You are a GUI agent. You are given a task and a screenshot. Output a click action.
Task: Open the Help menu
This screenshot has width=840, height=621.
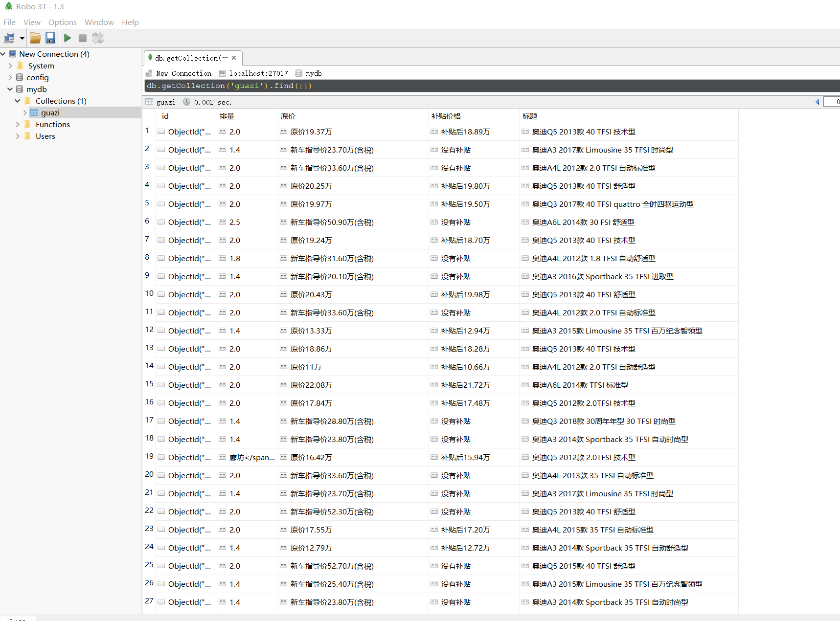130,22
